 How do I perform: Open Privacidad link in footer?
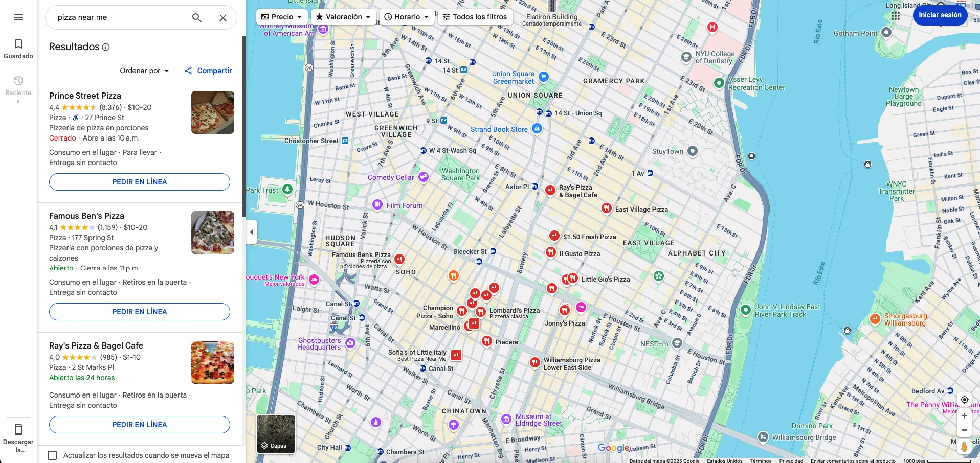point(791,460)
